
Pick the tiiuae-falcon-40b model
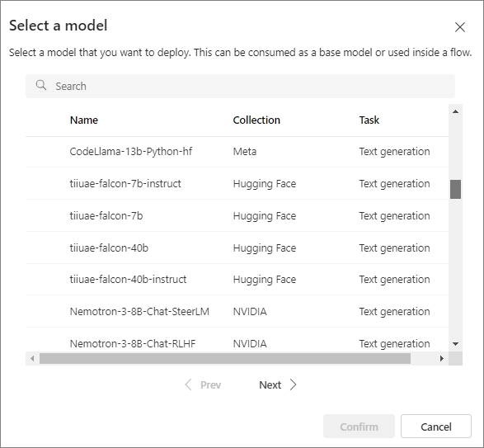[x=237, y=248]
